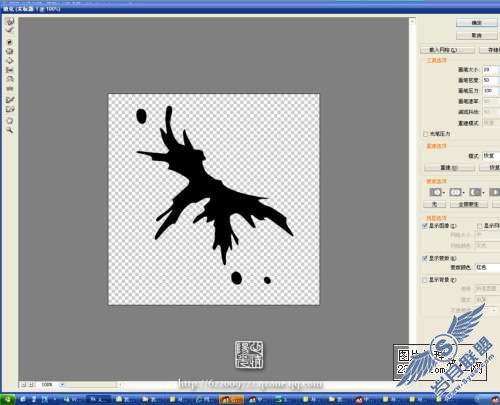Select the Pucker tool
Viewport: 500px width, 405px height.
(10, 52)
